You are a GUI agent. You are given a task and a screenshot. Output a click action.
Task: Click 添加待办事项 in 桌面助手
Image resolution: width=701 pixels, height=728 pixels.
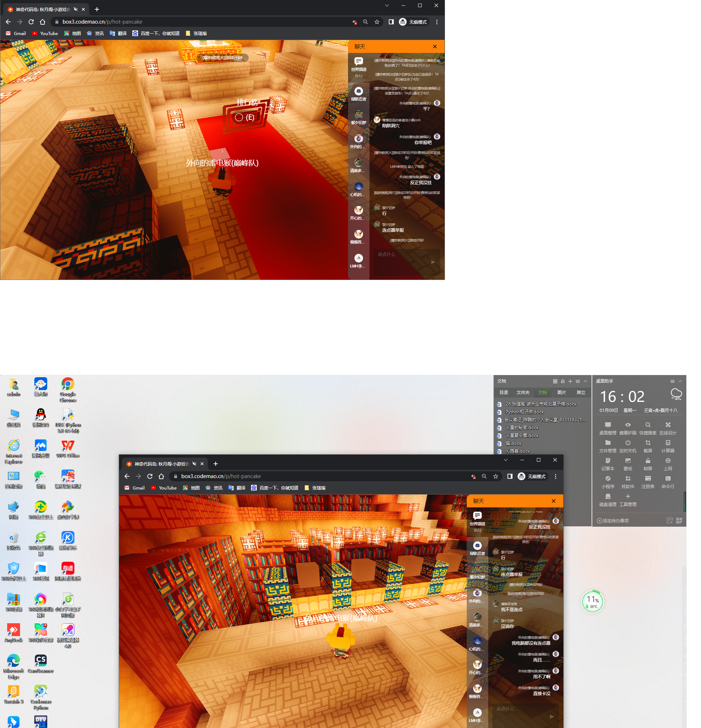click(x=613, y=521)
